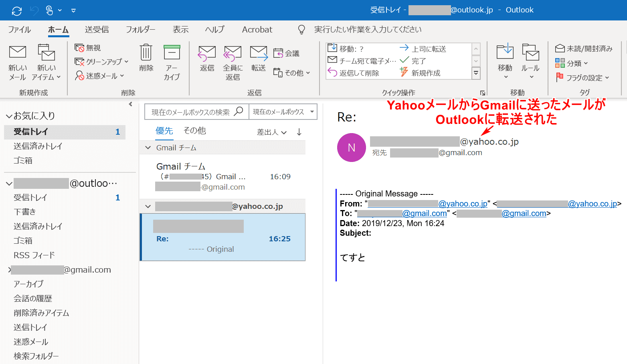Open the 差出人 sort dropdown

point(272,132)
